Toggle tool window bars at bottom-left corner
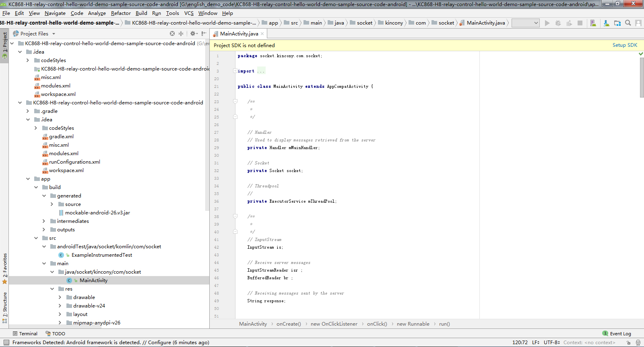The image size is (644, 347). click(x=6, y=343)
